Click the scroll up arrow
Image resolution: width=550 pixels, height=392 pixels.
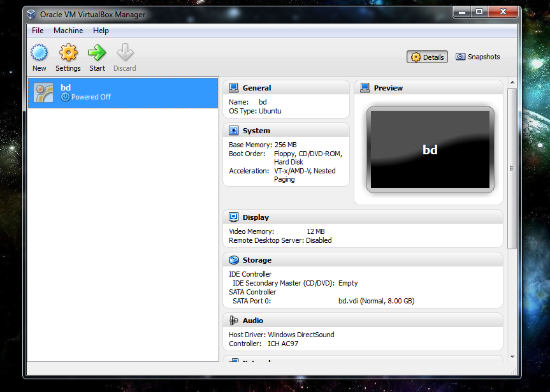[512, 82]
